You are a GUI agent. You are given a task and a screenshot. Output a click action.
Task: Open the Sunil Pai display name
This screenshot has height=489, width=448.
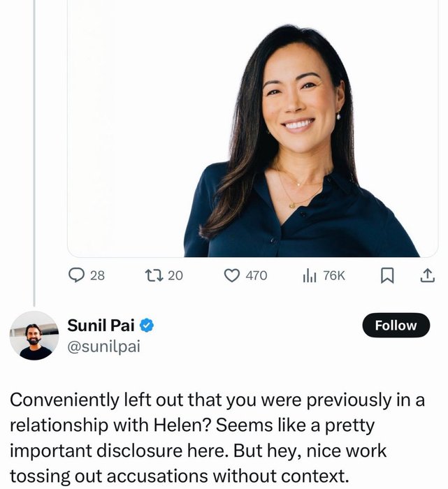(101, 325)
